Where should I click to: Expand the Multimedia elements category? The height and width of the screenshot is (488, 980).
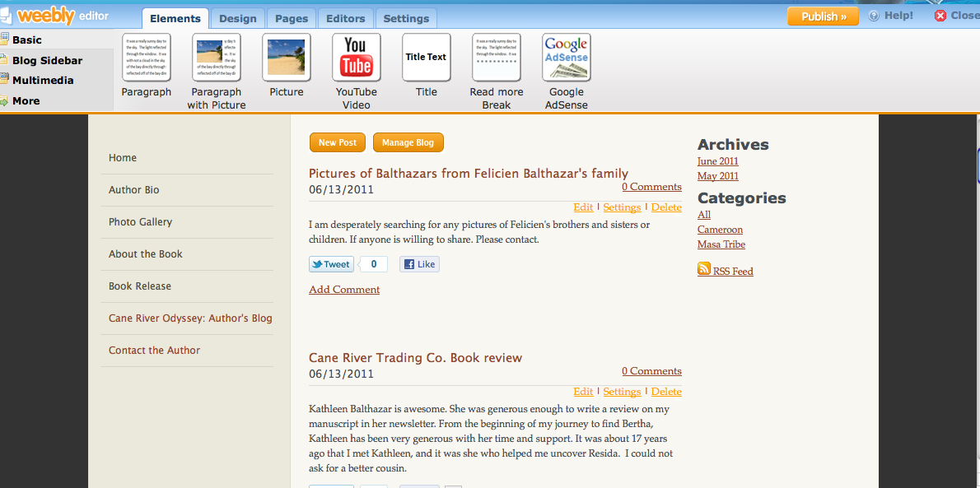pyautogui.click(x=42, y=81)
